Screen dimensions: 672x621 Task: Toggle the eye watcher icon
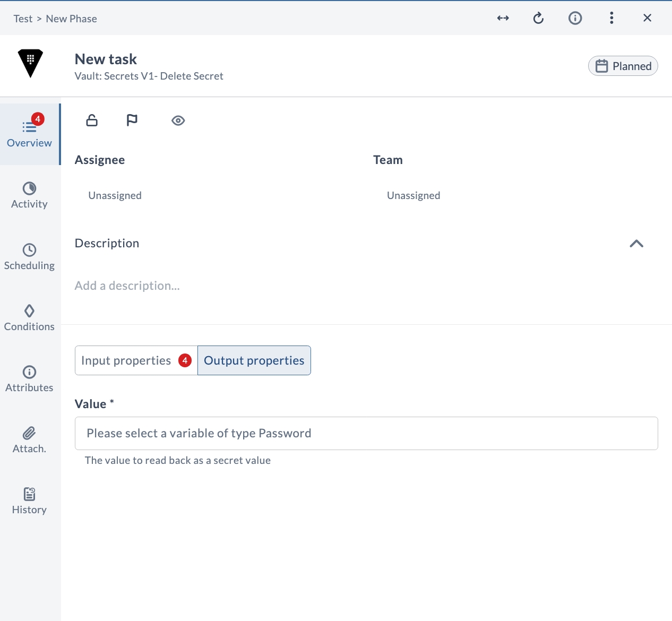pyautogui.click(x=178, y=120)
